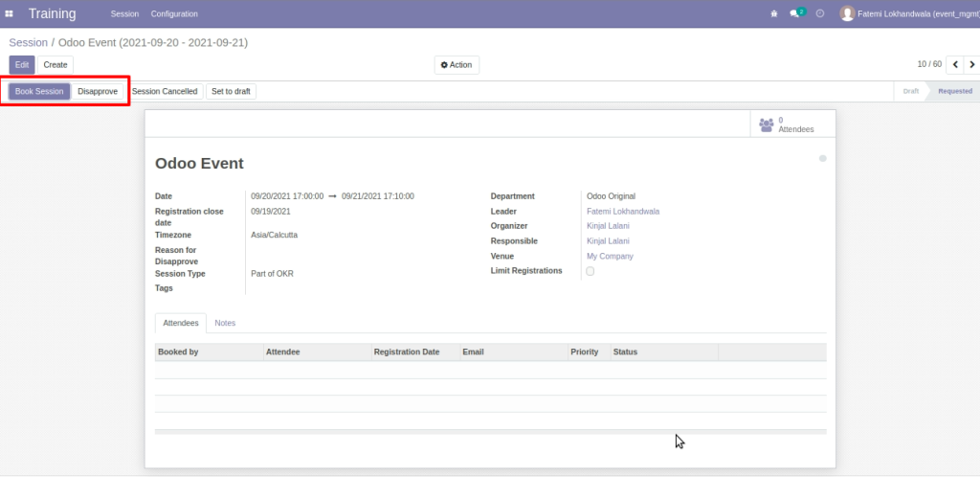Open Session breadcrumb link
Image resolution: width=980 pixels, height=477 pixels.
point(28,42)
